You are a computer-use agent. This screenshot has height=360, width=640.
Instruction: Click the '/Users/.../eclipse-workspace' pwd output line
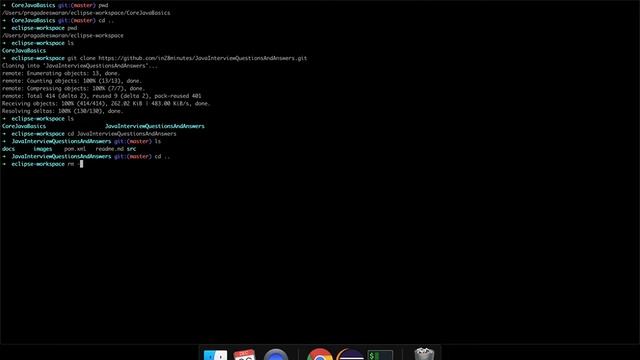coord(62,36)
